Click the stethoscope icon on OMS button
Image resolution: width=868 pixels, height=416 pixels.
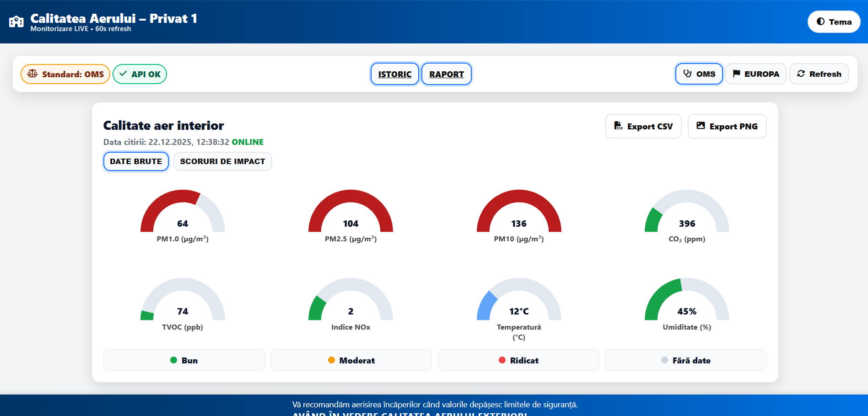click(687, 74)
